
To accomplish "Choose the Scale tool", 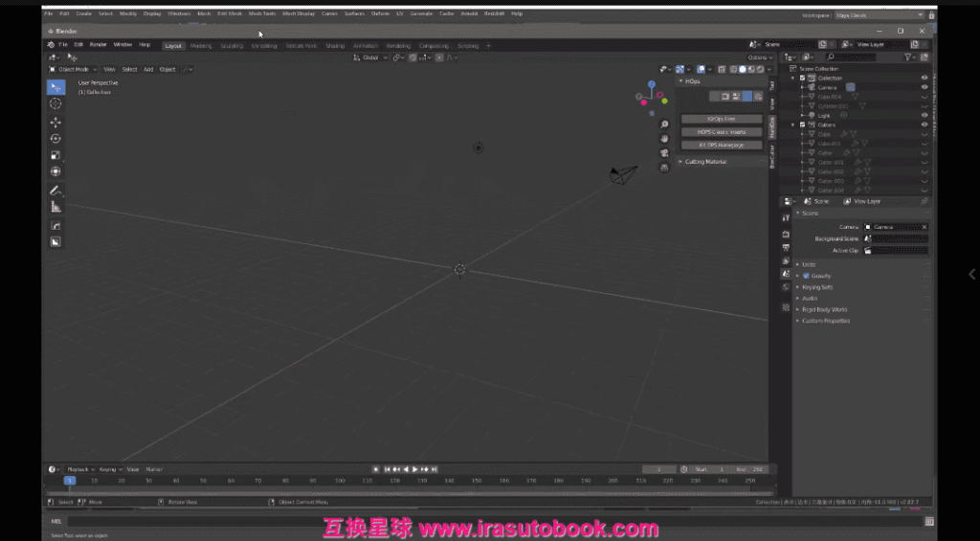I will [56, 155].
